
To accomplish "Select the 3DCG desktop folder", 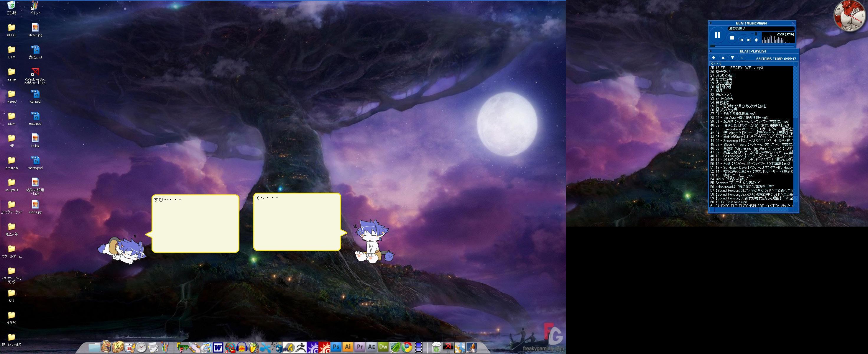I will (x=11, y=30).
